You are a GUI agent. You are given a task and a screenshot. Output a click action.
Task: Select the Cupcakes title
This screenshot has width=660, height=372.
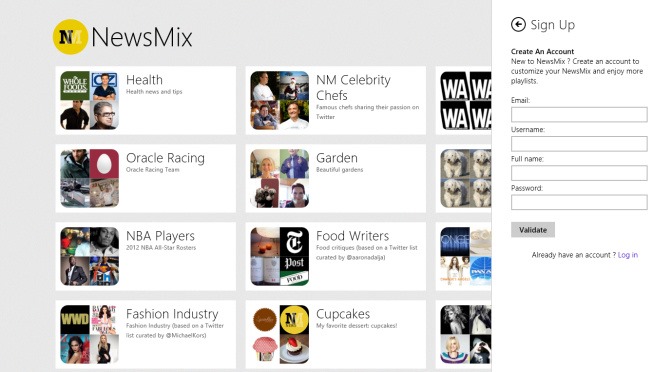343,314
